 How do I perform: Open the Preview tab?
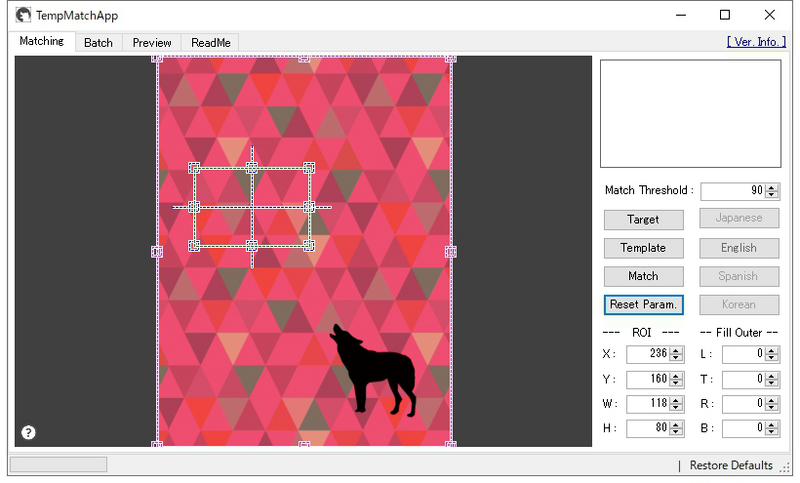(152, 43)
